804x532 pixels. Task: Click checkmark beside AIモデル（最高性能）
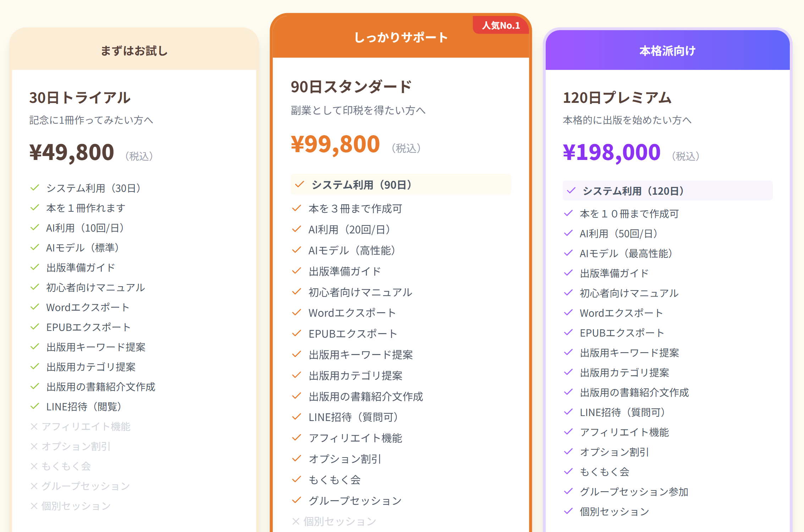click(x=568, y=253)
